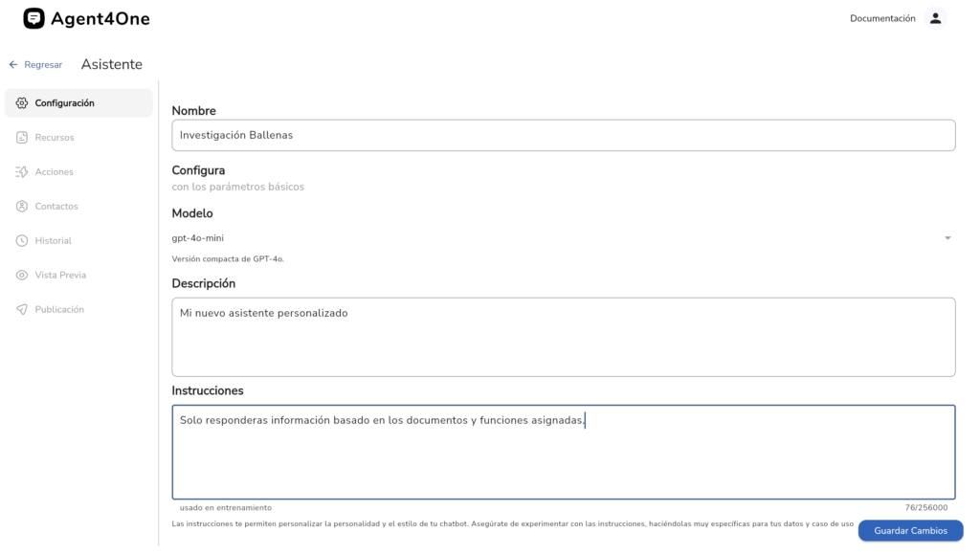Open the Documentación link
980x555 pixels.
point(882,19)
